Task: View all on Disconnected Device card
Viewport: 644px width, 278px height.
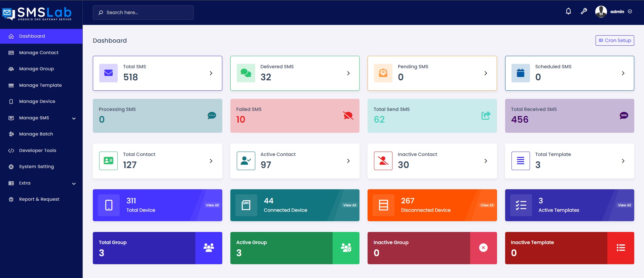Action: tap(487, 205)
